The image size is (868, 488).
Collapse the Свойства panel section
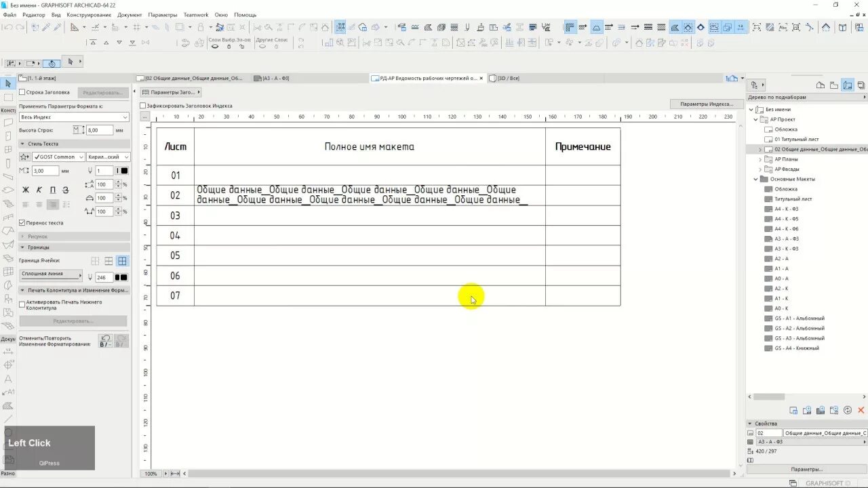(x=751, y=424)
